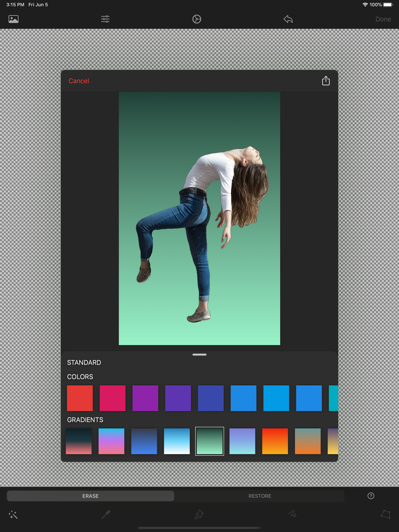
Task: Tap the undo arrow icon
Action: 288,19
